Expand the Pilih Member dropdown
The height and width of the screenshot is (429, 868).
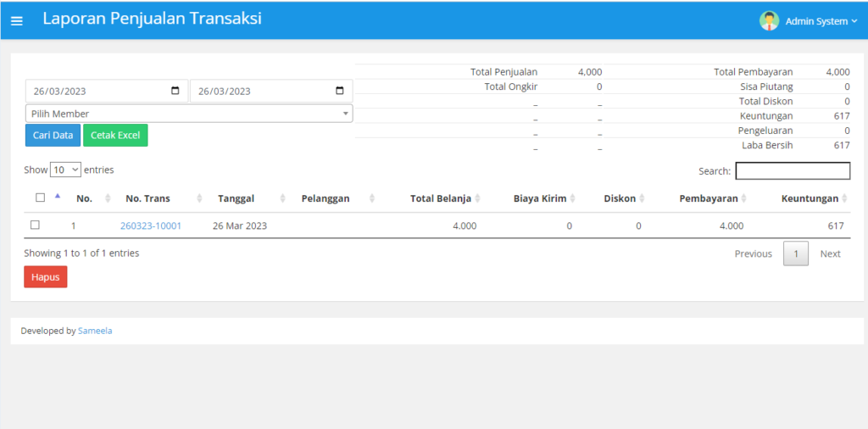coord(188,114)
